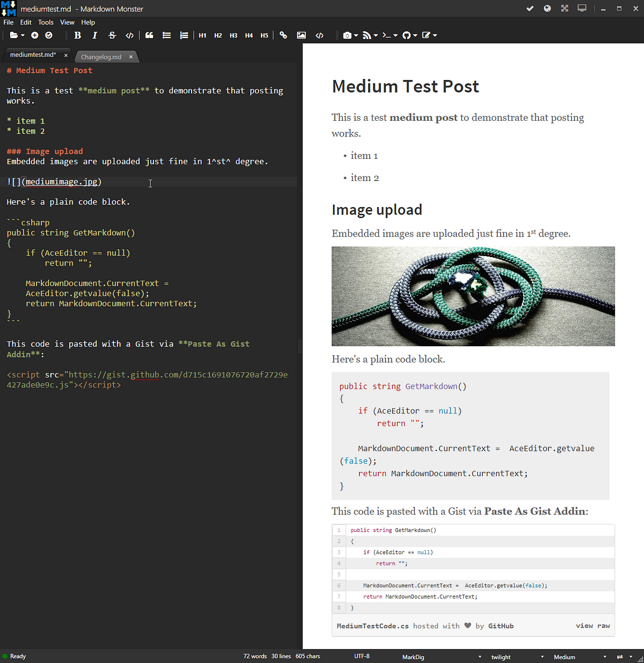644x663 pixels.
Task: Insert a block quote
Action: click(x=149, y=35)
